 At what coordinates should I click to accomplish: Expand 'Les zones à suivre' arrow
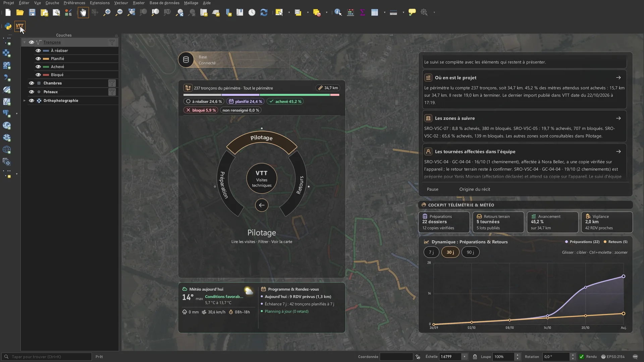pyautogui.click(x=619, y=118)
